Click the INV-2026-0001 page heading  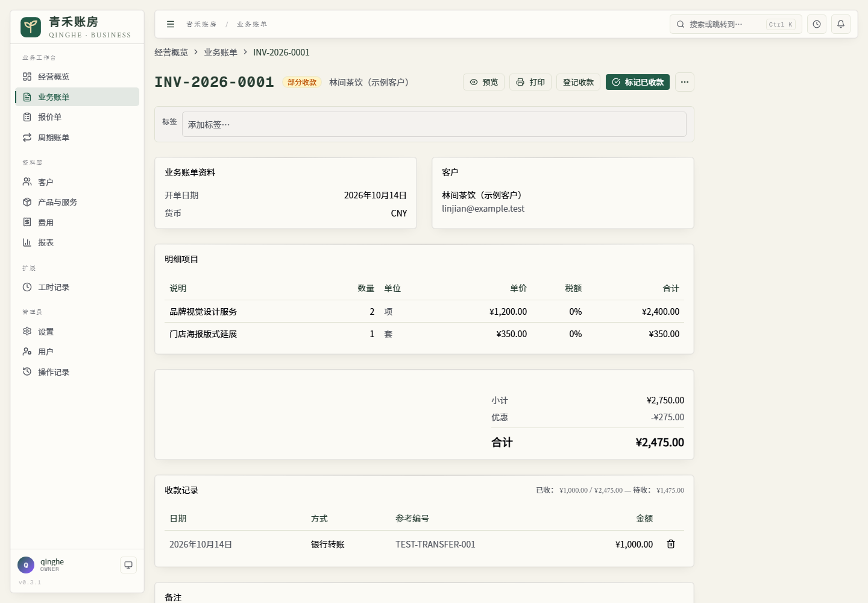point(214,82)
